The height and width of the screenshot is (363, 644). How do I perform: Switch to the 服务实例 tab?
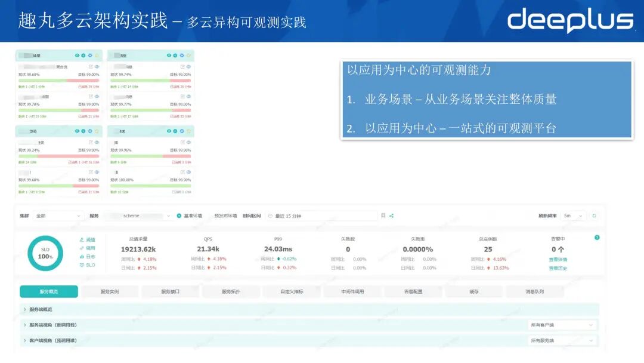[110, 291]
